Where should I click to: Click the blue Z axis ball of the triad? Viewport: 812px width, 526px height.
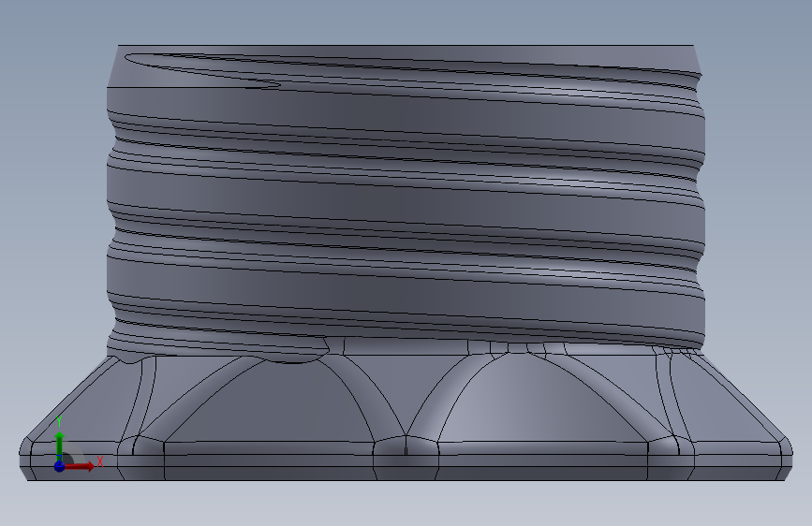(60, 466)
